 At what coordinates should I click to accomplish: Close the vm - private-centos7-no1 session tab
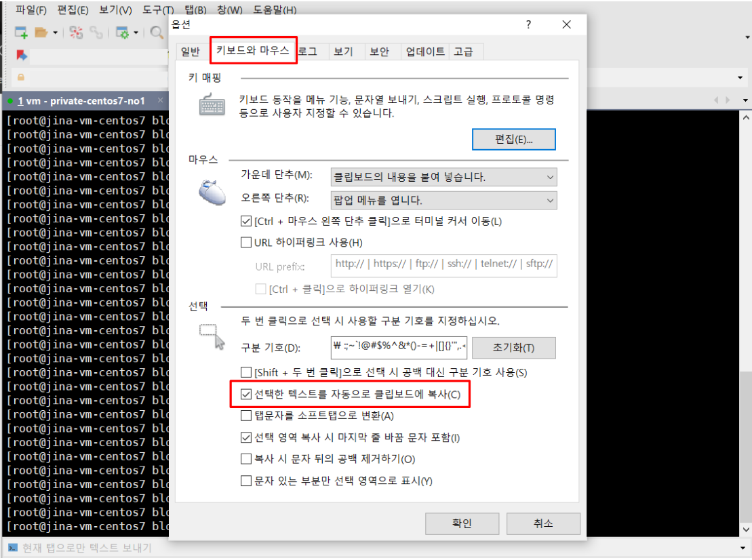pos(160,100)
